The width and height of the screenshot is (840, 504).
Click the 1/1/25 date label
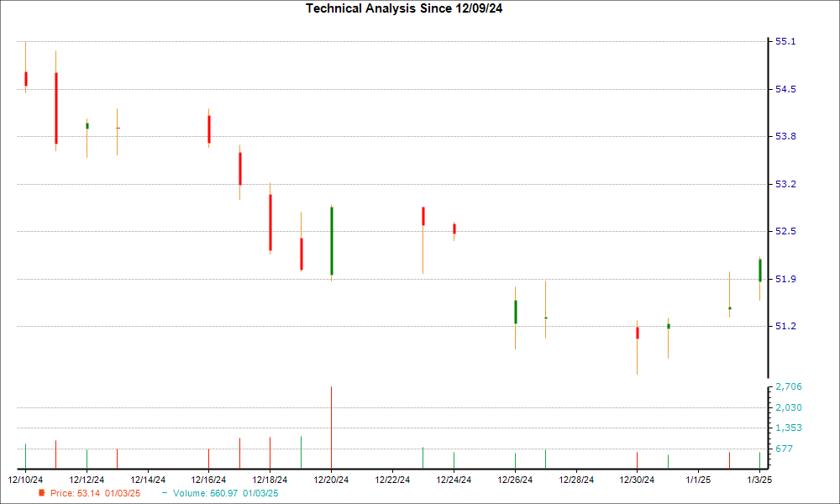[x=699, y=480]
